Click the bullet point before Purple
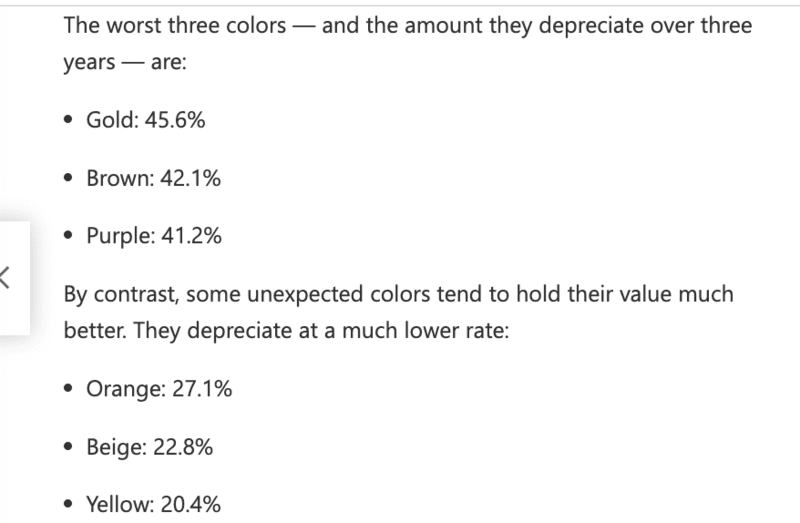This screenshot has height=523, width=800. click(x=68, y=236)
